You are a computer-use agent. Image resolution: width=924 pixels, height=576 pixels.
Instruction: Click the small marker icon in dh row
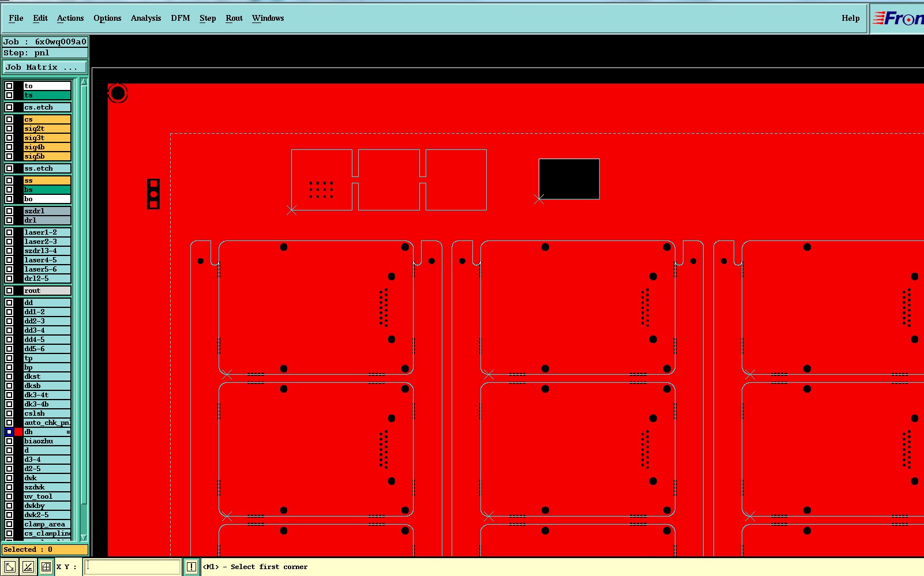point(68,432)
